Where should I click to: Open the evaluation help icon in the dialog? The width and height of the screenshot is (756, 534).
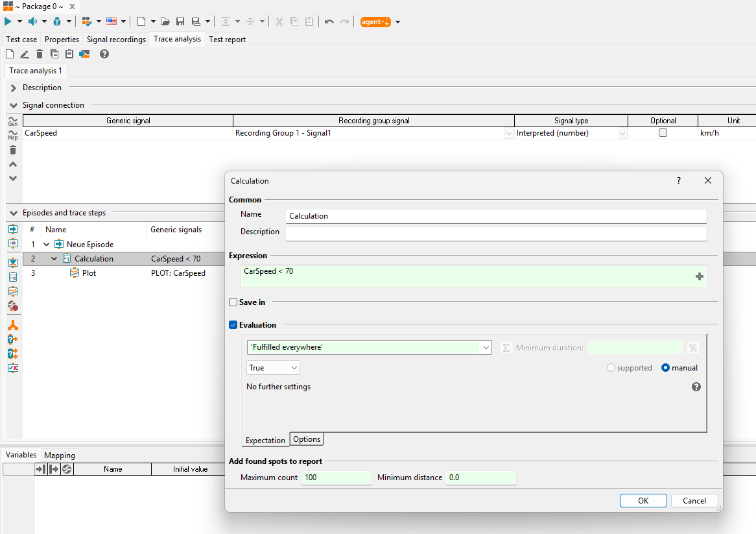(696, 387)
